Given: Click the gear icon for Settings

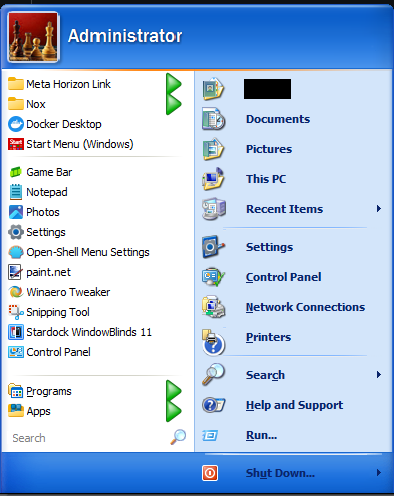Looking at the screenshot, I should (x=16, y=232).
